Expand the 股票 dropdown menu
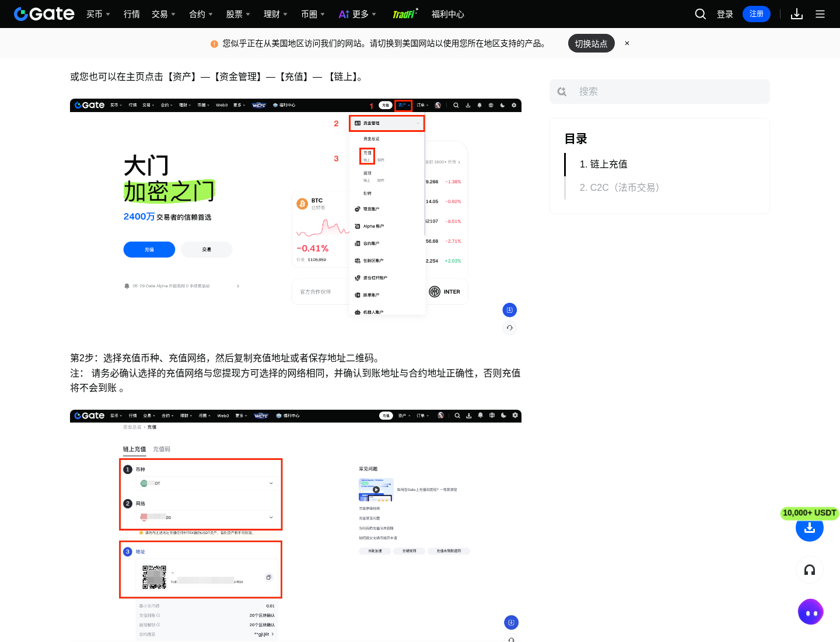Screen dimensions: 840x642 pyautogui.click(x=238, y=14)
